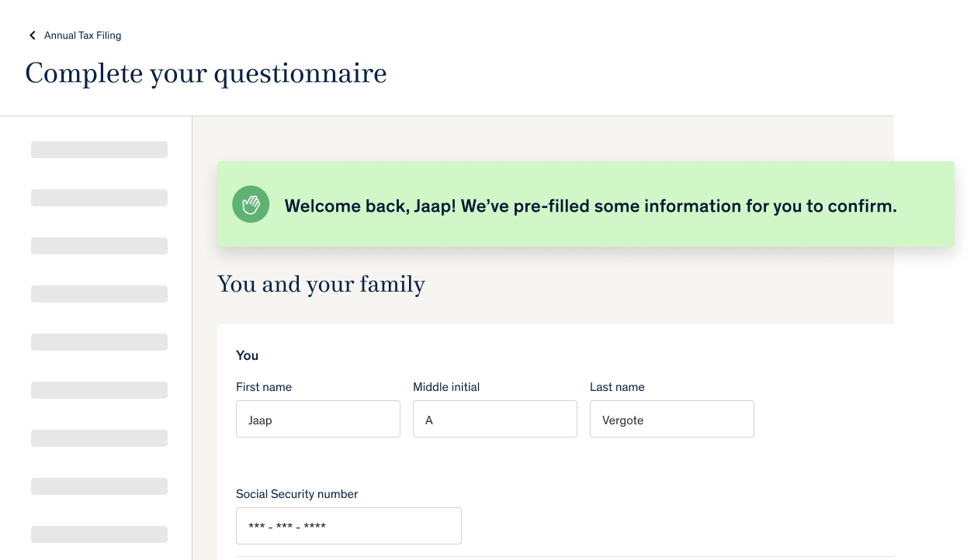The height and width of the screenshot is (560, 974).
Task: Click the Social Security number label
Action: tap(297, 494)
